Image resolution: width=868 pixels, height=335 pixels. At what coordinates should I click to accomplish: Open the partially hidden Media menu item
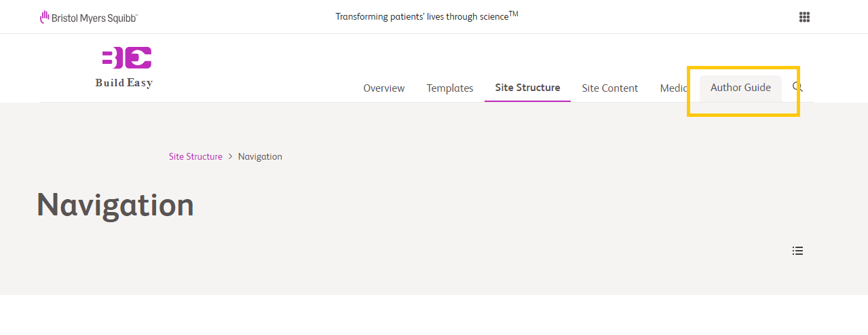675,88
